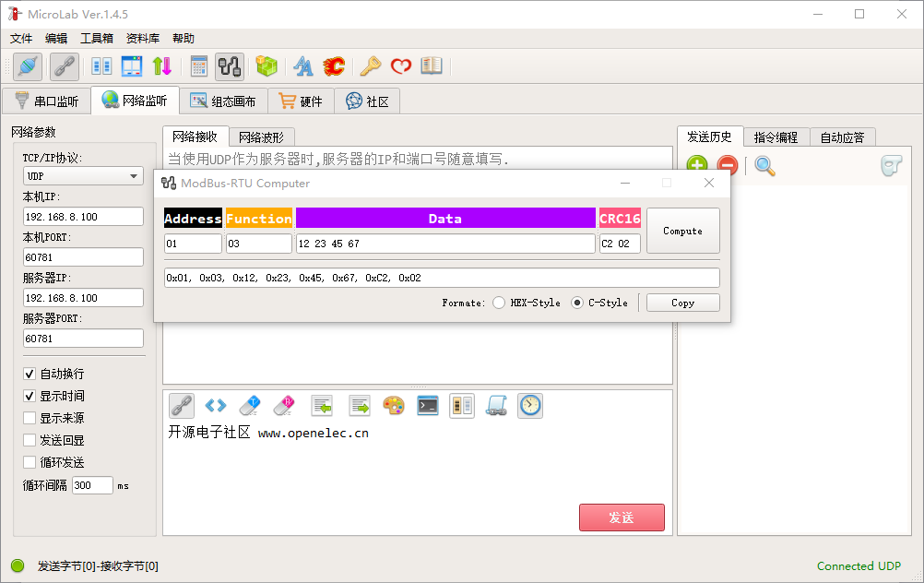Click the filter funnel icon in send history
The image size is (924, 583).
coord(892,166)
